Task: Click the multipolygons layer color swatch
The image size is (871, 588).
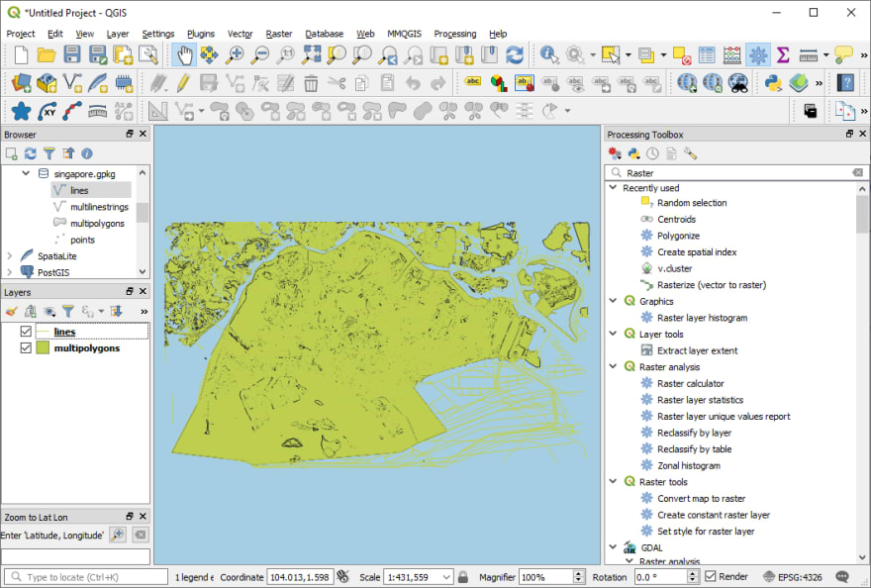Action: [43, 347]
